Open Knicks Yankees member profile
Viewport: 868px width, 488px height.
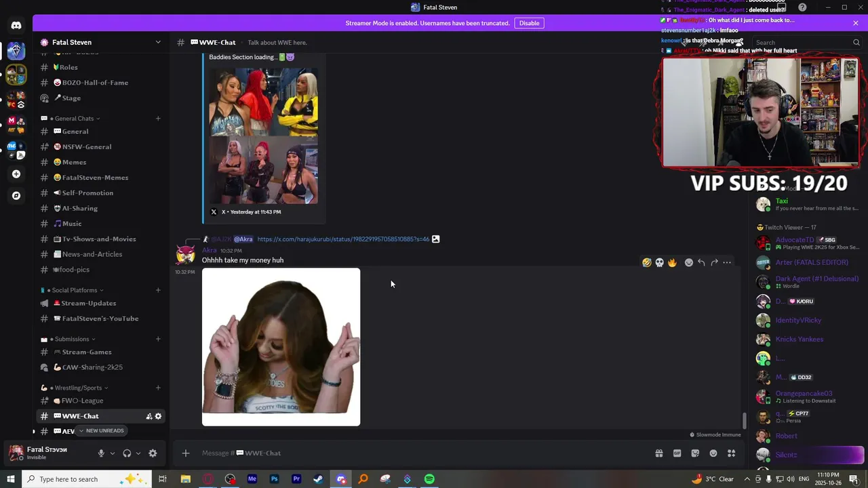coord(807,340)
